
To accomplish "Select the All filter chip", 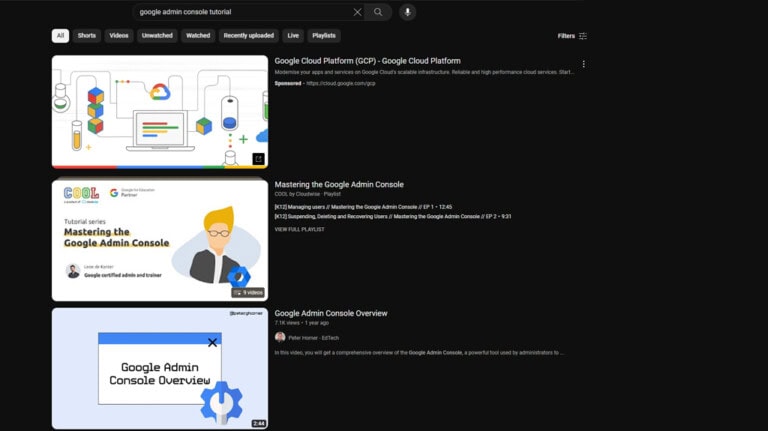I will 60,36.
